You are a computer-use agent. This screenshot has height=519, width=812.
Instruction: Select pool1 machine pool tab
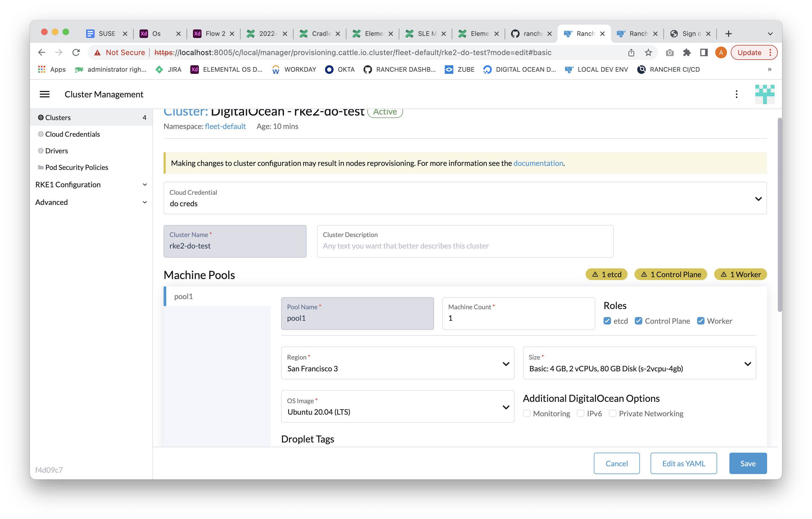183,296
